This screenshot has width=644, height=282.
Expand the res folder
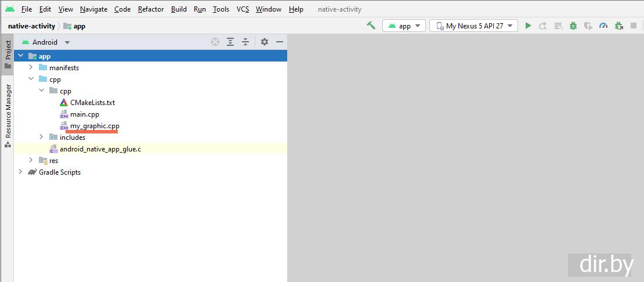pyautogui.click(x=31, y=160)
